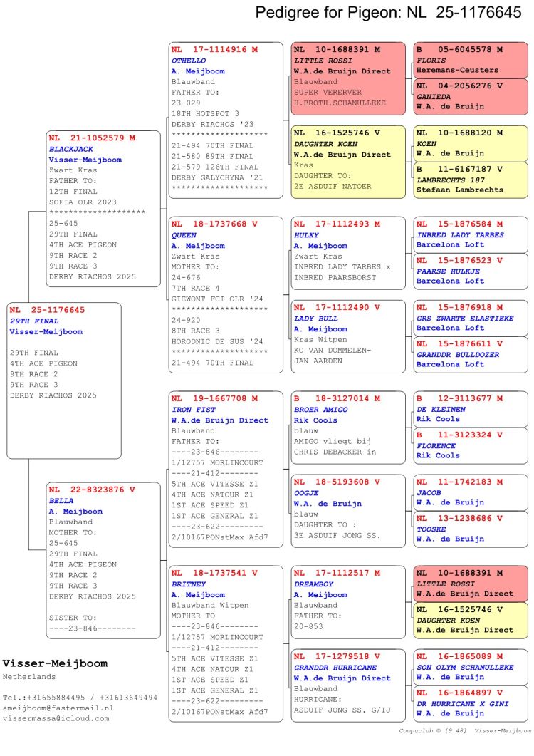Click the telephone number line
The width and height of the screenshot is (534, 756).
(80, 698)
